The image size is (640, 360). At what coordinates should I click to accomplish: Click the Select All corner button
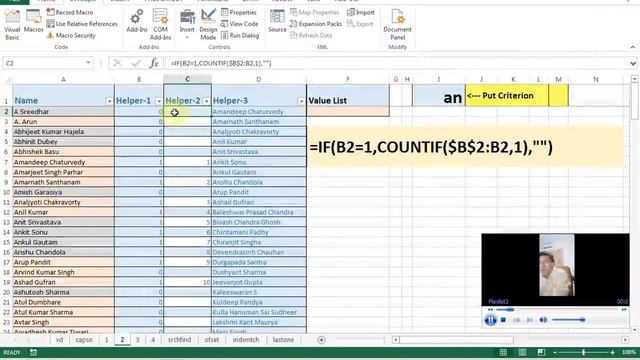(x=7, y=79)
